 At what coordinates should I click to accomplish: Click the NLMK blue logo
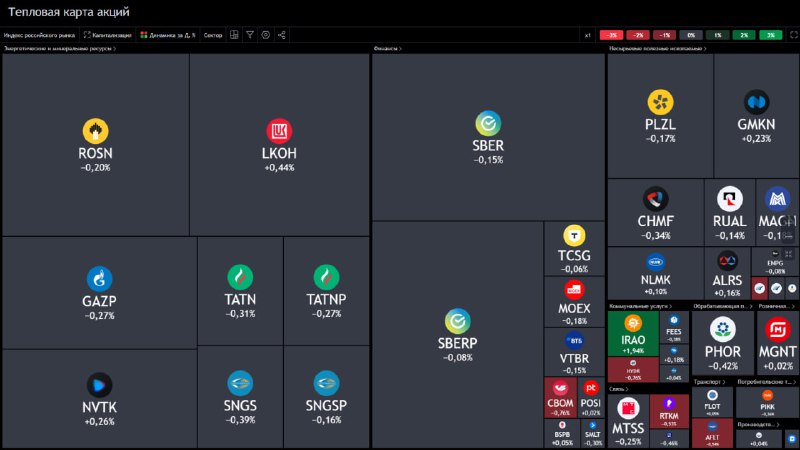click(x=656, y=262)
